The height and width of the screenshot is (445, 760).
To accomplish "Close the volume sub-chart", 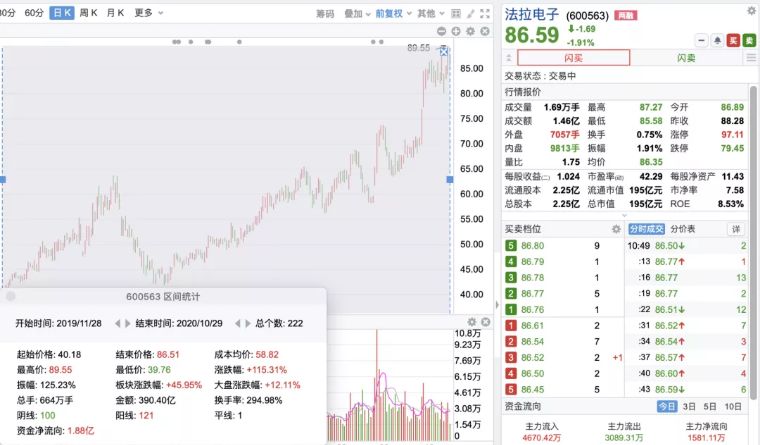I will click(x=486, y=322).
